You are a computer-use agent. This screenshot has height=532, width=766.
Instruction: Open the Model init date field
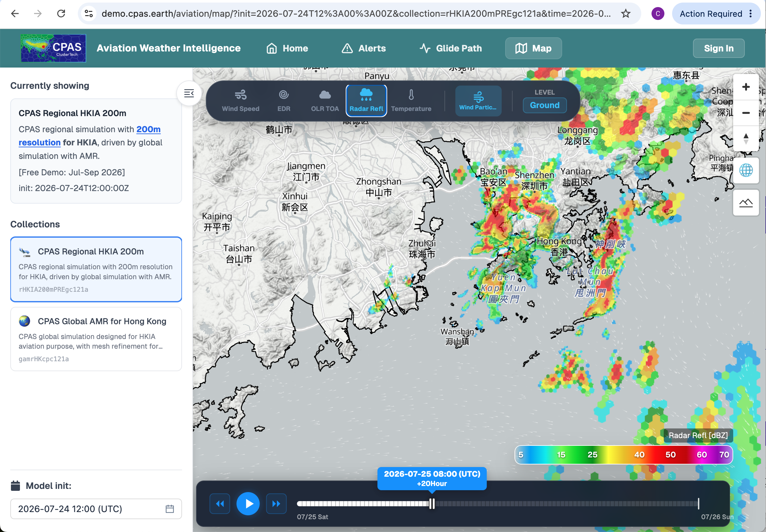[96, 509]
